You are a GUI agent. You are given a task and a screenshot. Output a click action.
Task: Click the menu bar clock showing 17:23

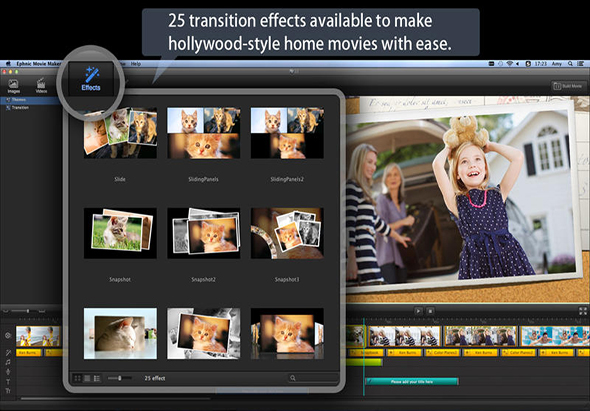(541, 64)
